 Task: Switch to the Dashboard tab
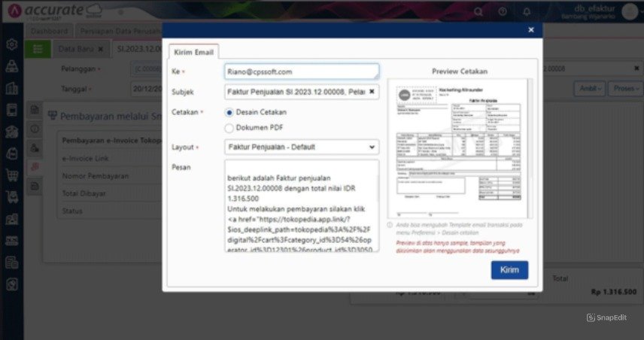click(x=50, y=31)
